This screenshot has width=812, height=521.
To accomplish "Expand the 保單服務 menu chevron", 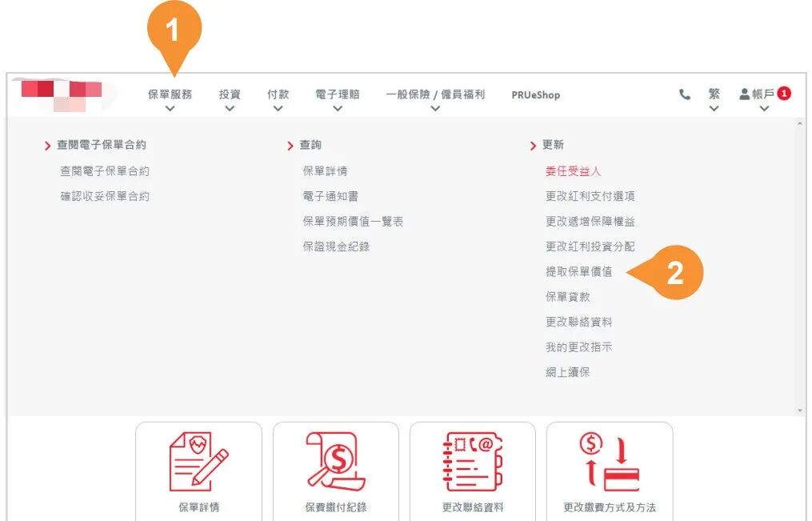I will pyautogui.click(x=170, y=109).
